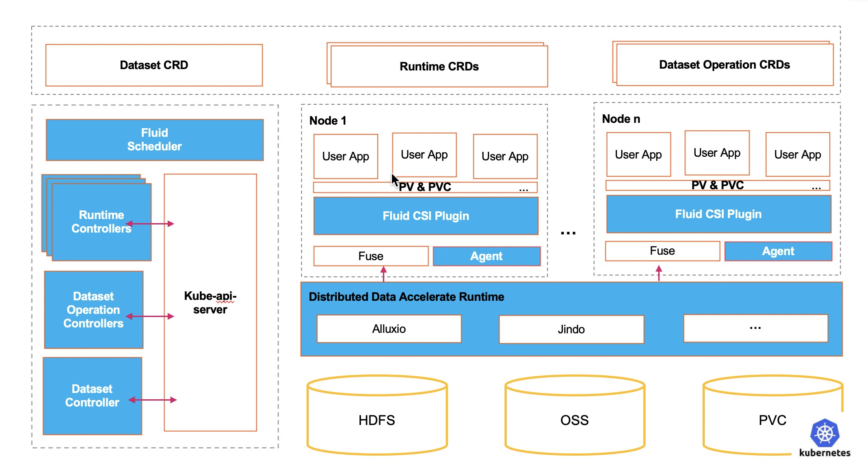The width and height of the screenshot is (868, 467).
Task: Select the first User App in Node n
Action: (638, 154)
